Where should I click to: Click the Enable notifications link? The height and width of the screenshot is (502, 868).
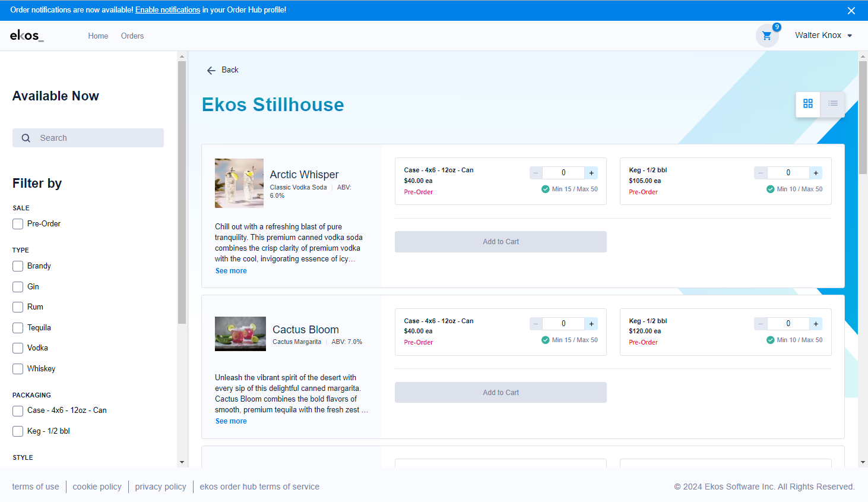coord(167,10)
